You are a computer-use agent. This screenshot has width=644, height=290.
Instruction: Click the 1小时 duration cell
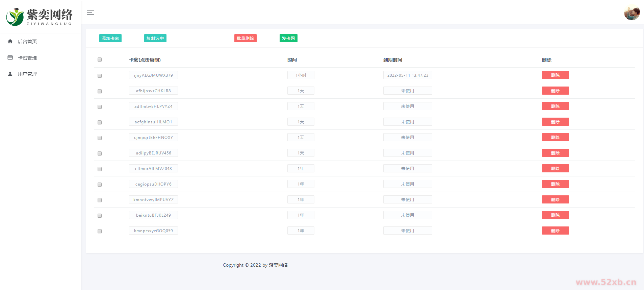click(x=301, y=75)
